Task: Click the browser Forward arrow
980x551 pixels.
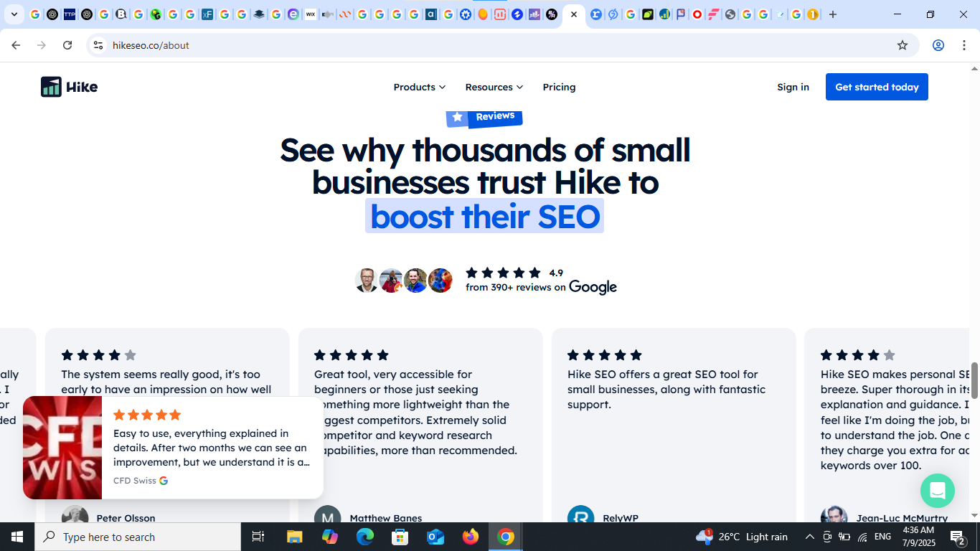Action: (42, 45)
